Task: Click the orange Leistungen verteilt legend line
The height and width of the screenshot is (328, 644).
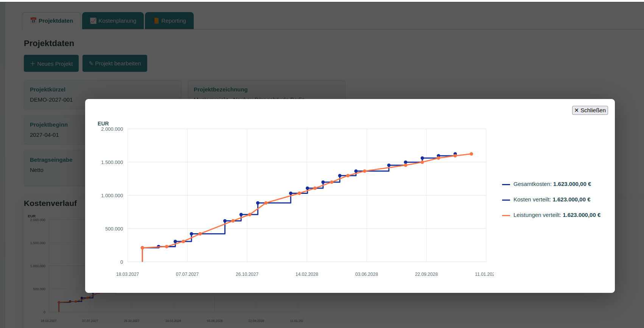Action: pos(506,215)
